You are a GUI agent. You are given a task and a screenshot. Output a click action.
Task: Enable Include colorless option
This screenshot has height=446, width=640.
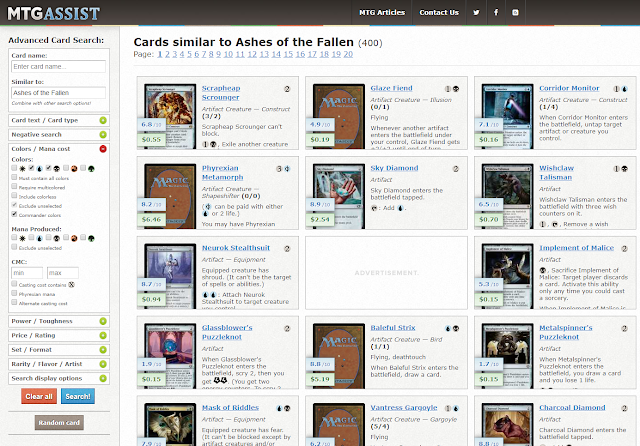click(14, 195)
